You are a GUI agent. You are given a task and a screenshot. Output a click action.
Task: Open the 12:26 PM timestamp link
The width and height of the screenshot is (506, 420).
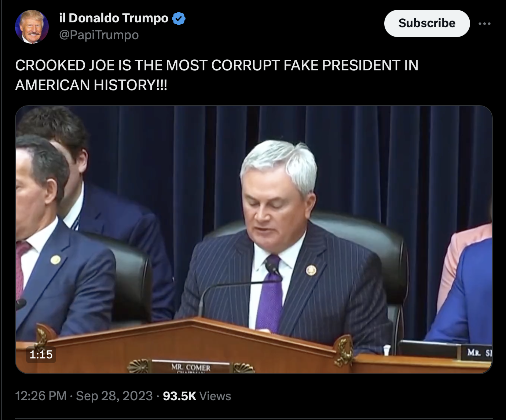pyautogui.click(x=41, y=396)
